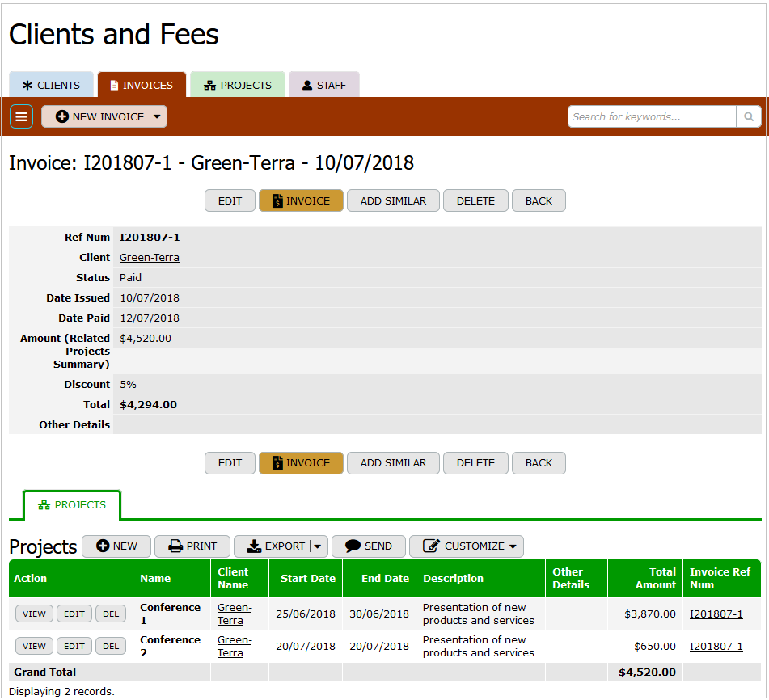Click Send with speech bubble icon
Viewport: 769px width, 700px height.
coord(369,546)
